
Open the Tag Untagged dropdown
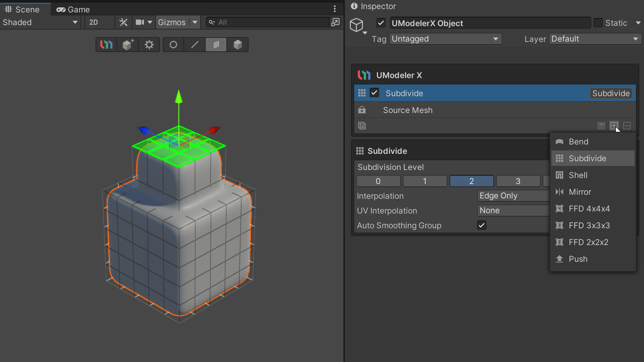[445, 39]
